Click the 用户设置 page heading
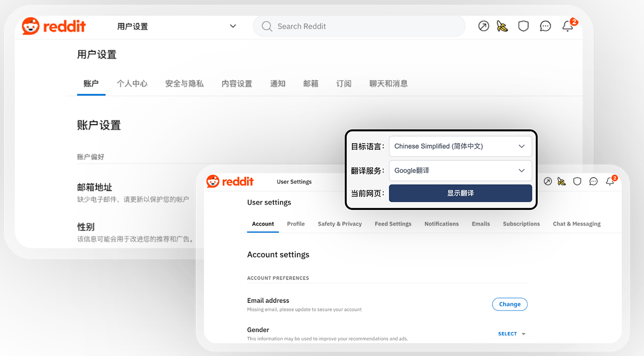 pos(97,55)
